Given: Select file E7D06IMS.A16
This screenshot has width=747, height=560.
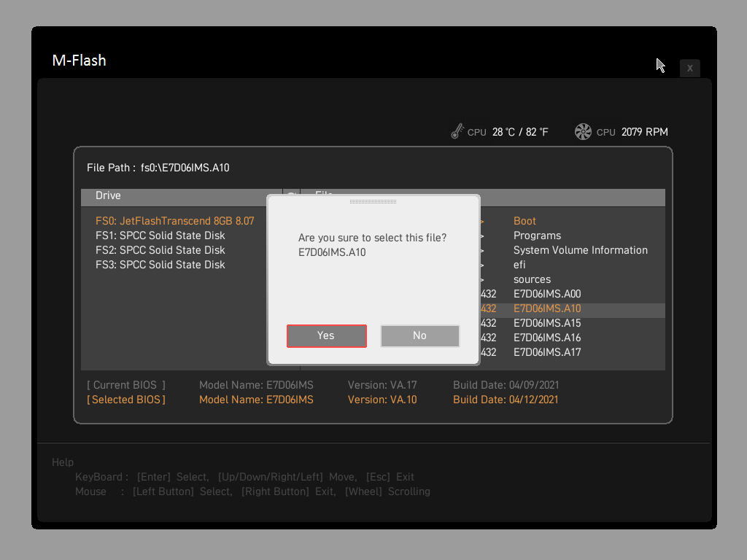Looking at the screenshot, I should click(547, 338).
